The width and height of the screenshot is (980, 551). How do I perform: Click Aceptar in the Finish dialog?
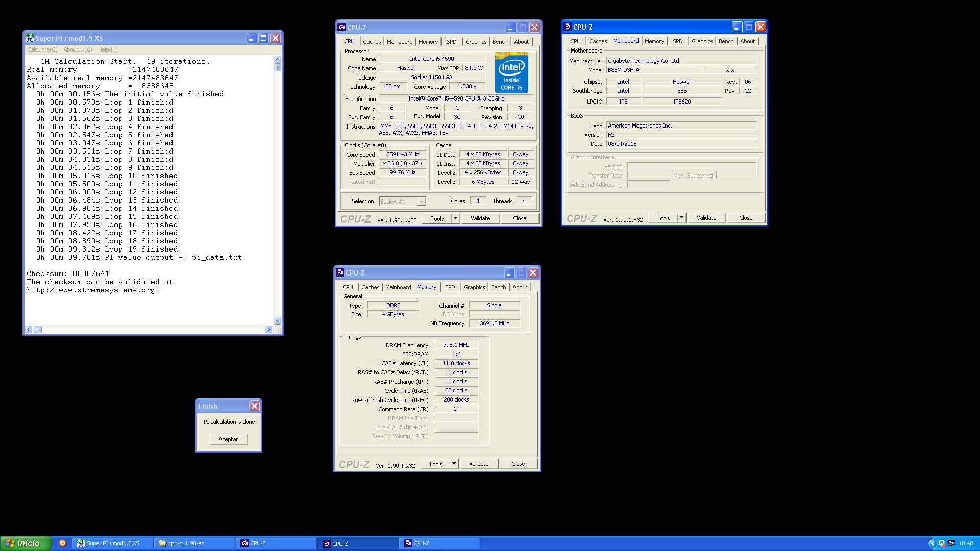[228, 439]
